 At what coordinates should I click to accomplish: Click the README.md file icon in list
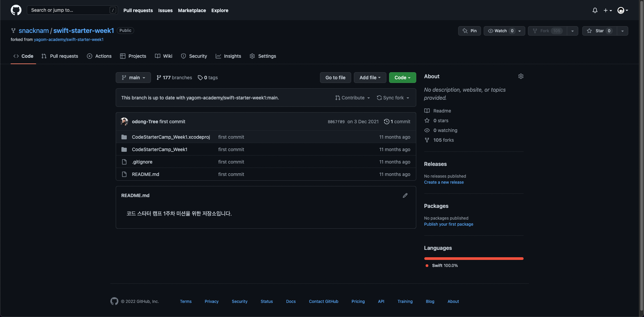pyautogui.click(x=124, y=174)
